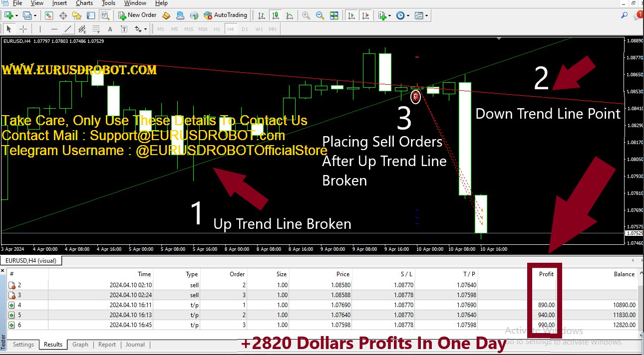
Task: Draw Fibonacci retracement
Action: point(96,29)
